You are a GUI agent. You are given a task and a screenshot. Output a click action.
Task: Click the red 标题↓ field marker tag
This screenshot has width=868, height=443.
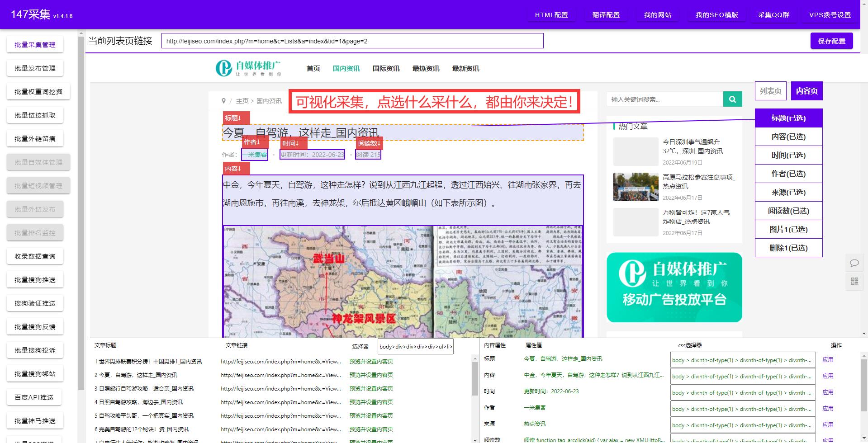236,118
